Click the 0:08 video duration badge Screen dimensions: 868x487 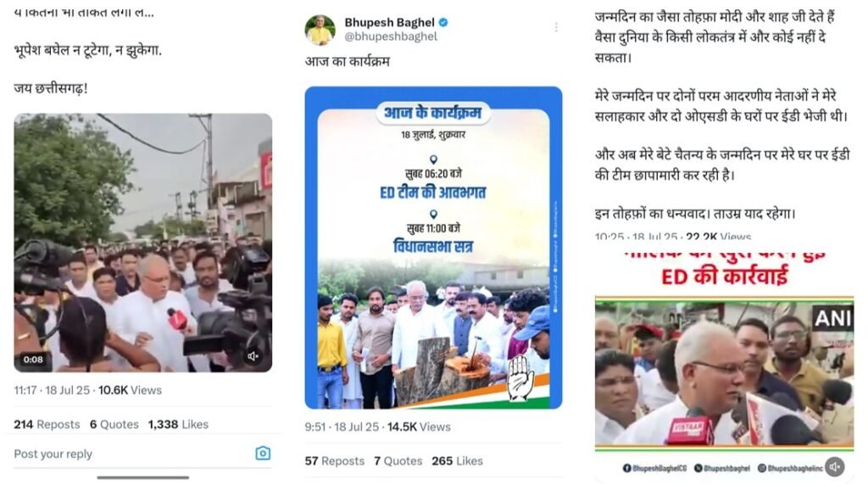(x=33, y=360)
